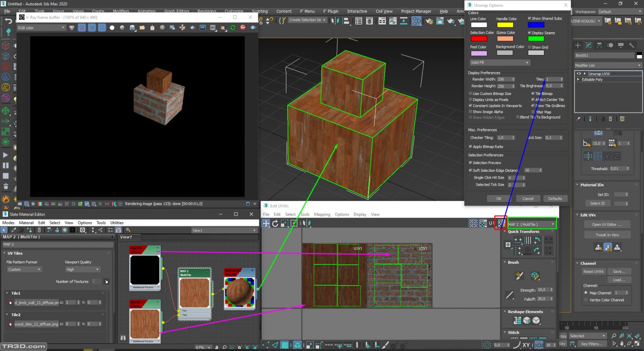Open the MAP 2 (MultiTile) texture dropdown
Image resolution: width=644 pixels, height=351 pixels.
coord(532,224)
